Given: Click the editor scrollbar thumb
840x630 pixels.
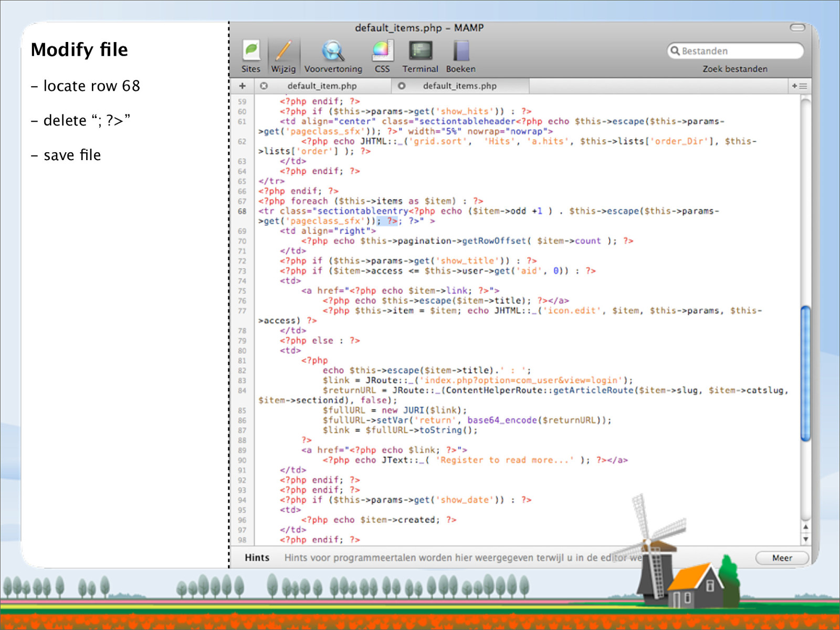Looking at the screenshot, I should [x=805, y=373].
